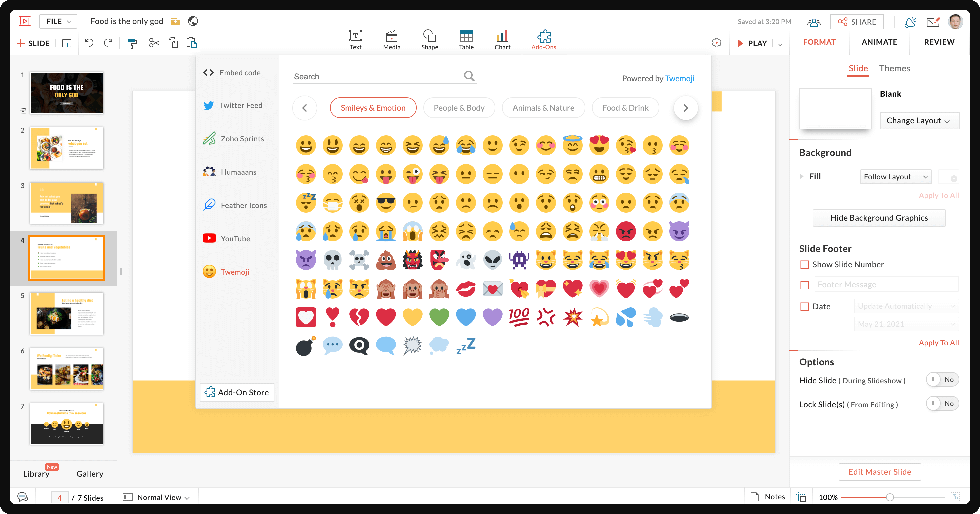This screenshot has height=514, width=980.
Task: Click the undo arrow icon
Action: 89,43
